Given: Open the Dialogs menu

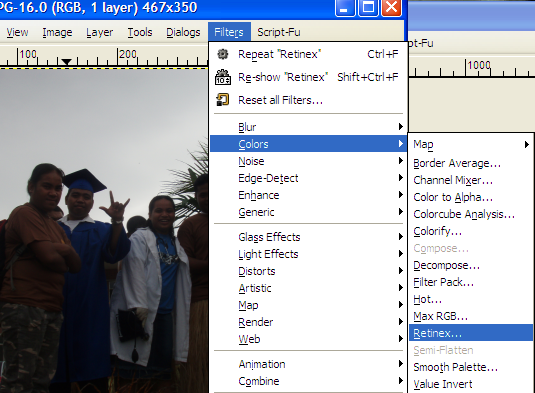Looking at the screenshot, I should coord(183,32).
